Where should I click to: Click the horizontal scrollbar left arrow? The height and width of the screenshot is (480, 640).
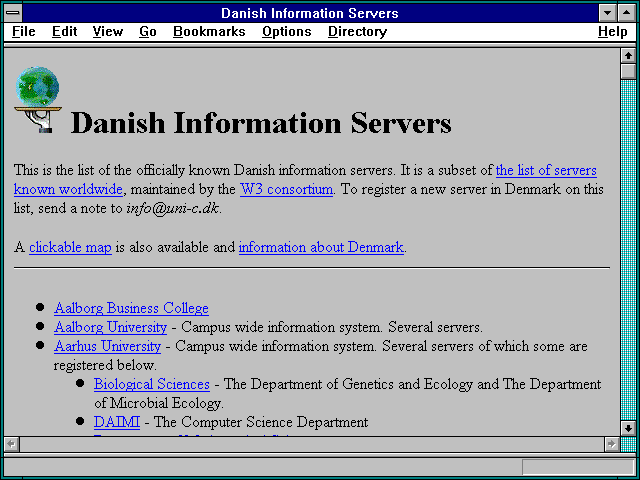(11, 444)
